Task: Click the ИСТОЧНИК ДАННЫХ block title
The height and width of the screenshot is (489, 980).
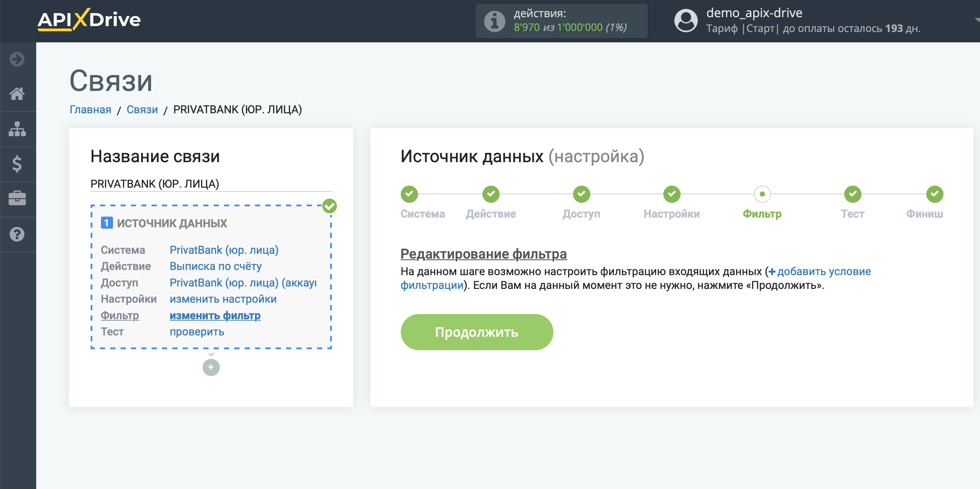Action: (172, 223)
